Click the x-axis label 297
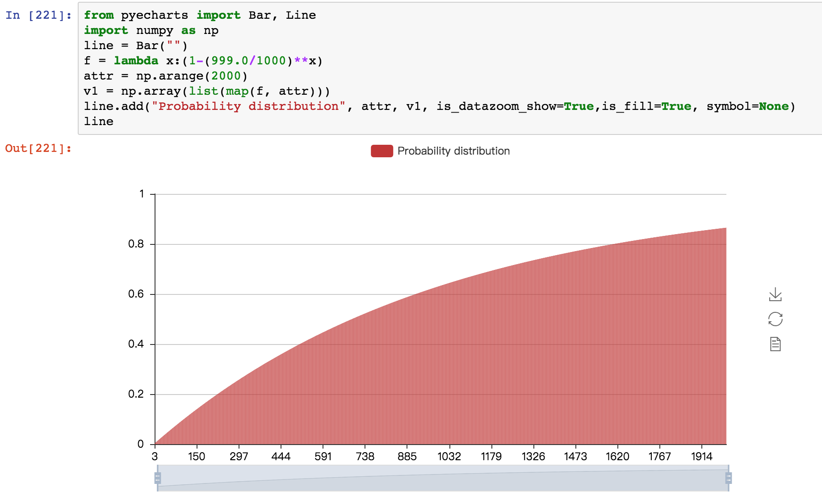 click(239, 456)
